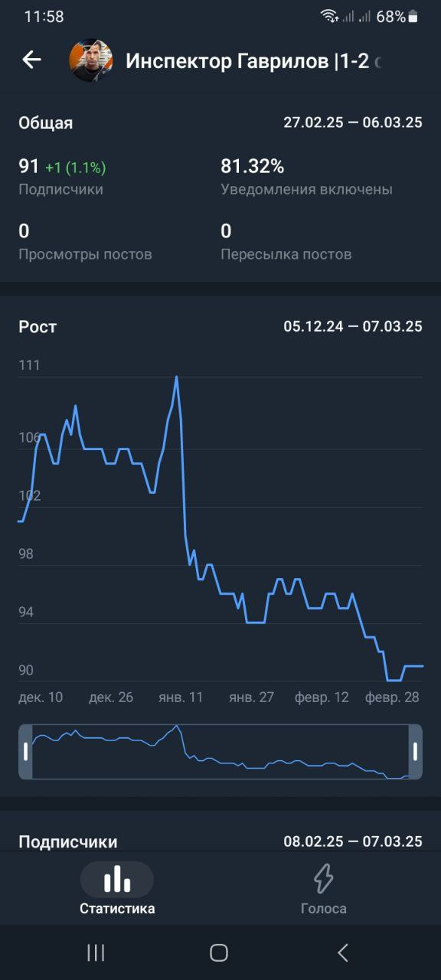The height and width of the screenshot is (980, 441).
Task: Tap the Android home button icon
Action: [x=219, y=952]
